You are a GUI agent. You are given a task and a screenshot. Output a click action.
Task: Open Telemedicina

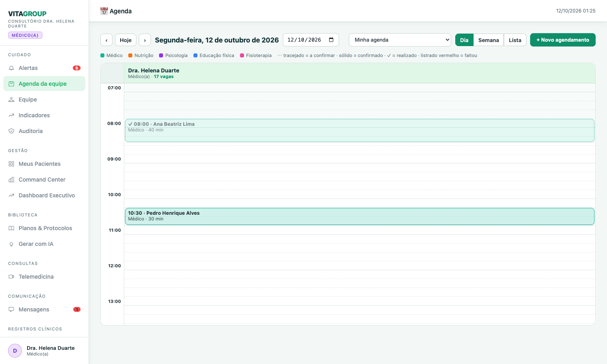(x=45, y=277)
